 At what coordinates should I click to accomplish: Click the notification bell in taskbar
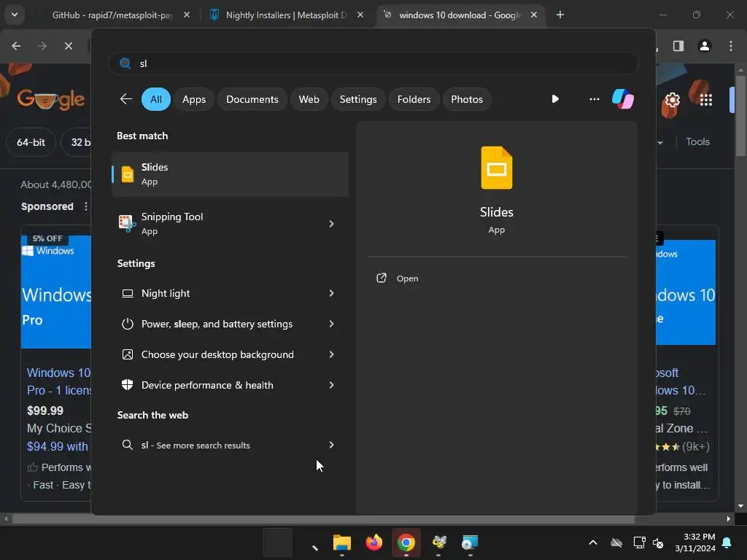(x=727, y=542)
